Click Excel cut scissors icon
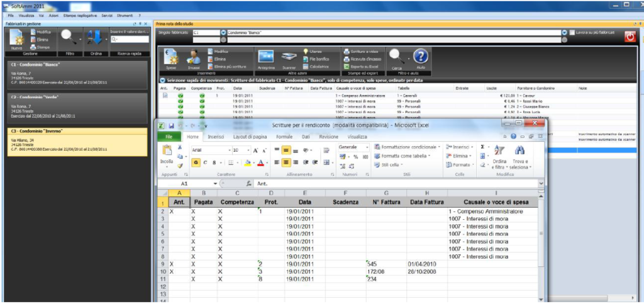Screen dimensions: 644x306 pyautogui.click(x=180, y=147)
